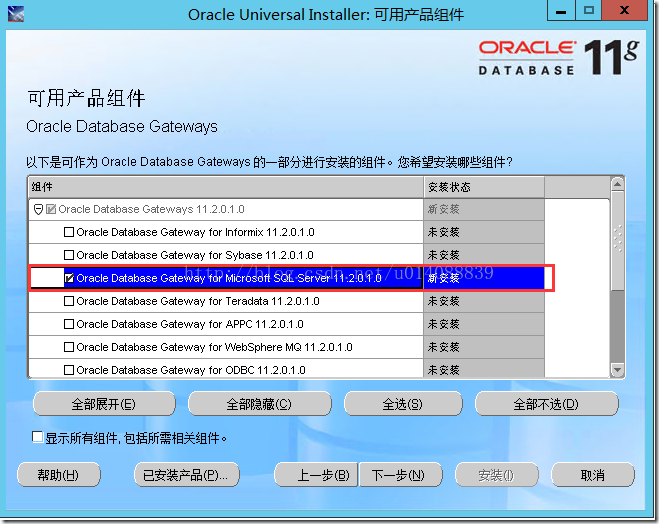Select row text Oracle Database Gateway for Teradata
Screen dimensions: 659x524
coord(198,301)
